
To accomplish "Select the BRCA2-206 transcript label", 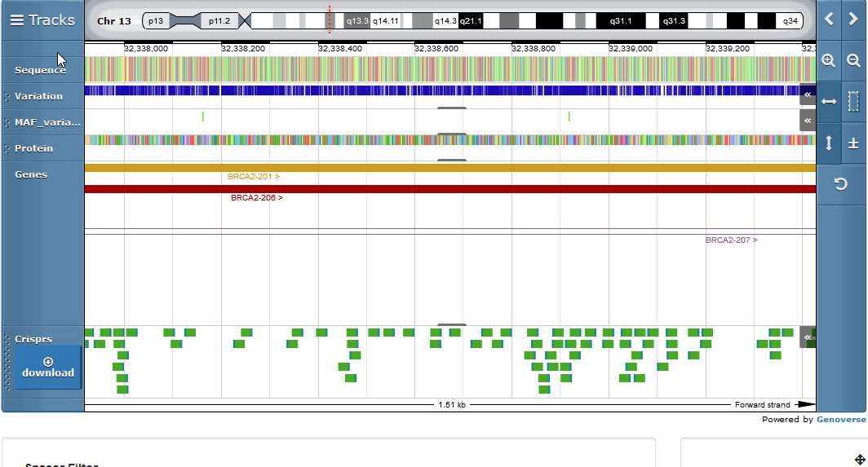I will (x=256, y=198).
